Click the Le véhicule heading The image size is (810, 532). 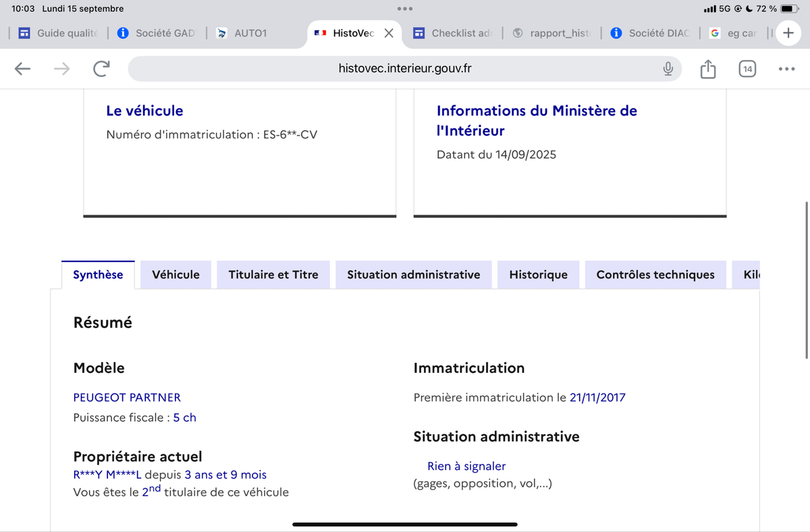coord(144,111)
